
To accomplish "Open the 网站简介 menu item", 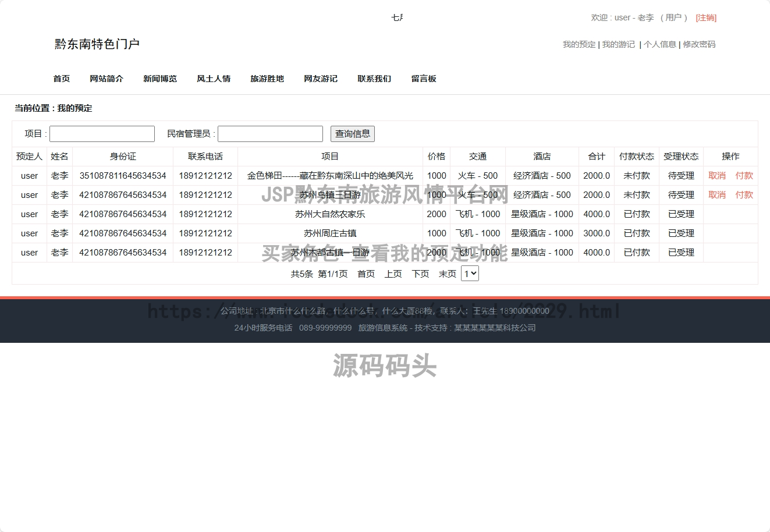I will (107, 79).
